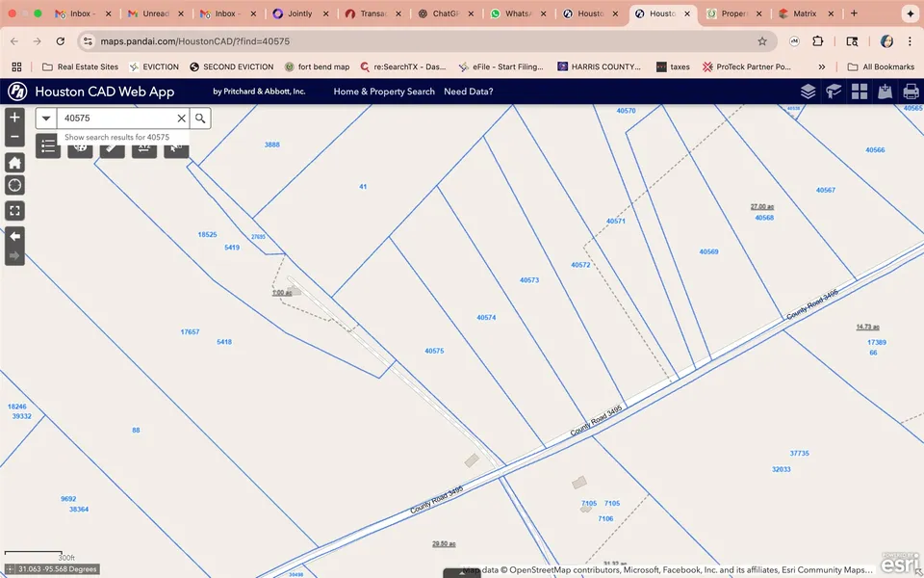This screenshot has height=578, width=924.
Task: Open the Add Data icon
Action: pyautogui.click(x=885, y=92)
